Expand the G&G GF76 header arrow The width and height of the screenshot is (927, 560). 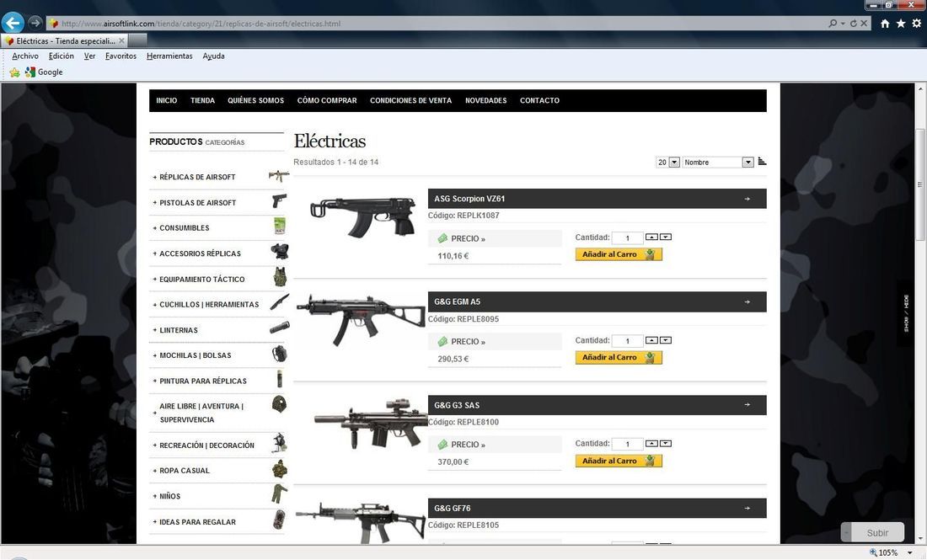pyautogui.click(x=747, y=508)
